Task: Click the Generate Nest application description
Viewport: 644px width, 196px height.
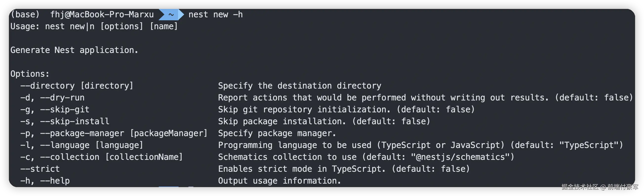Action: coord(74,50)
